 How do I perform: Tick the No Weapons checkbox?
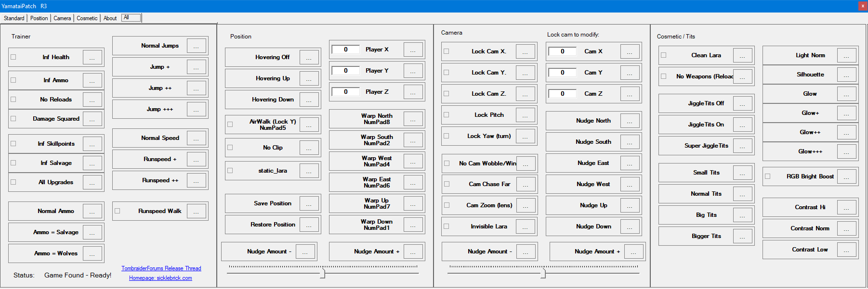coord(664,76)
